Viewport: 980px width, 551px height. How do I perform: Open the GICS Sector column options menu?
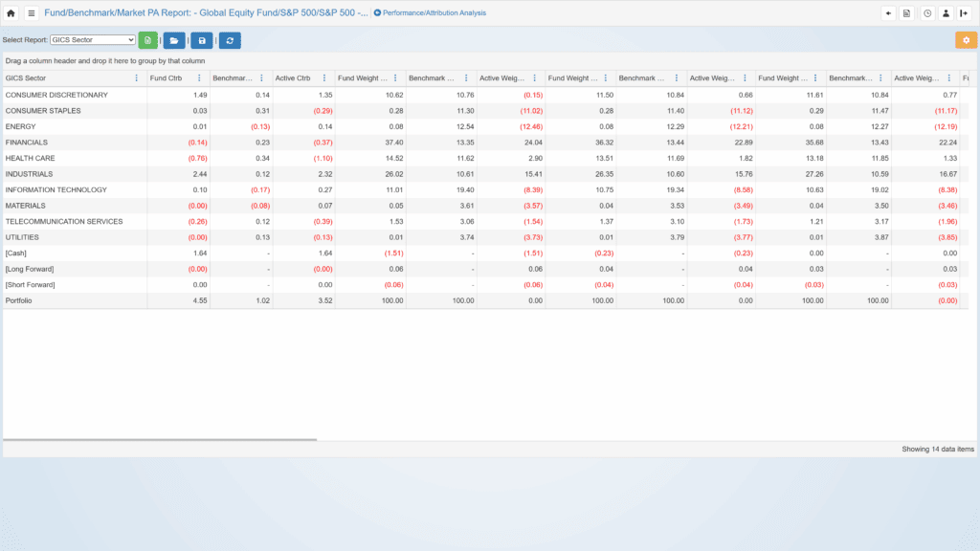click(137, 78)
